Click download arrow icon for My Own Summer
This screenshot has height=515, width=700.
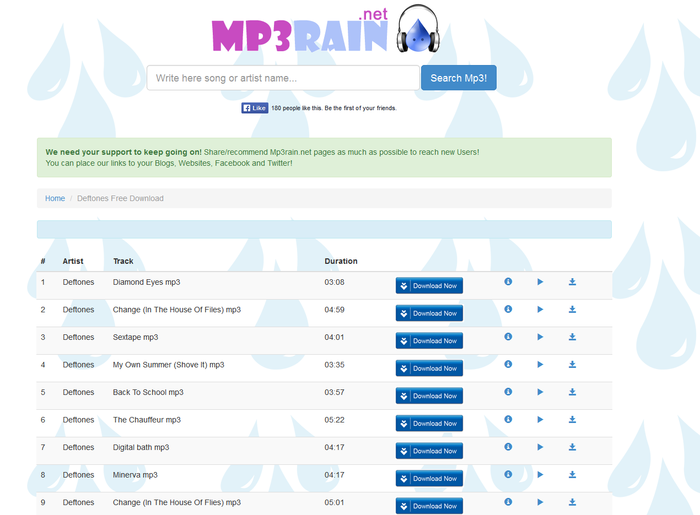point(572,364)
